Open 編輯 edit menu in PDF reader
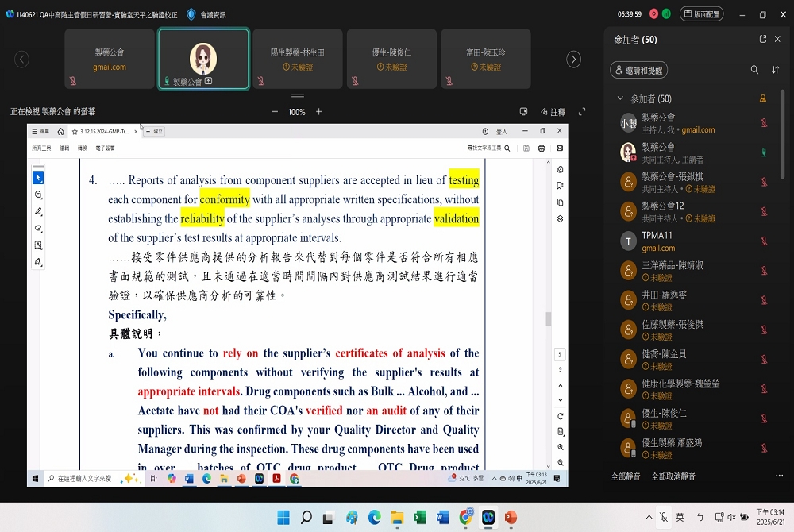794x532 pixels. 64,148
